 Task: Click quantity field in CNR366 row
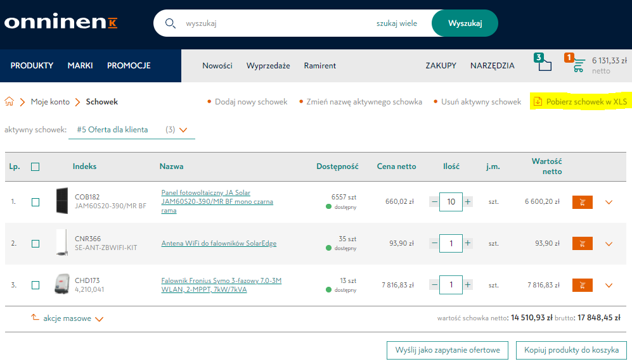[451, 243]
